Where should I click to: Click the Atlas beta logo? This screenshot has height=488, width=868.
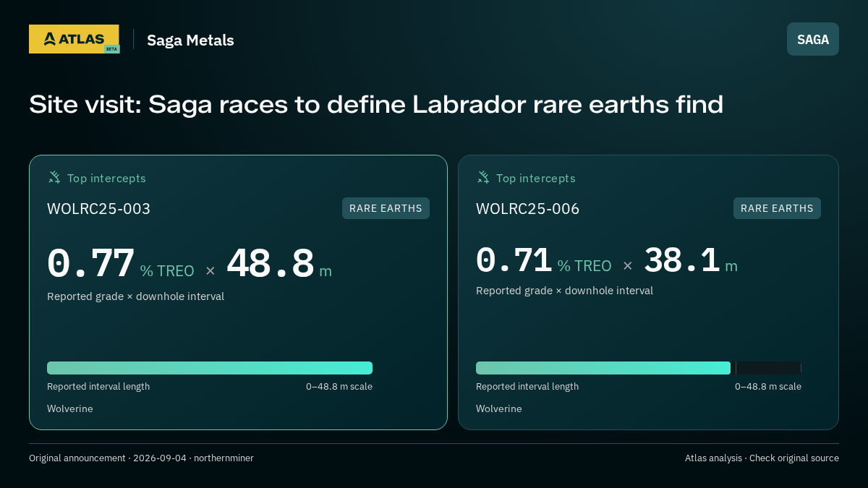(x=74, y=39)
